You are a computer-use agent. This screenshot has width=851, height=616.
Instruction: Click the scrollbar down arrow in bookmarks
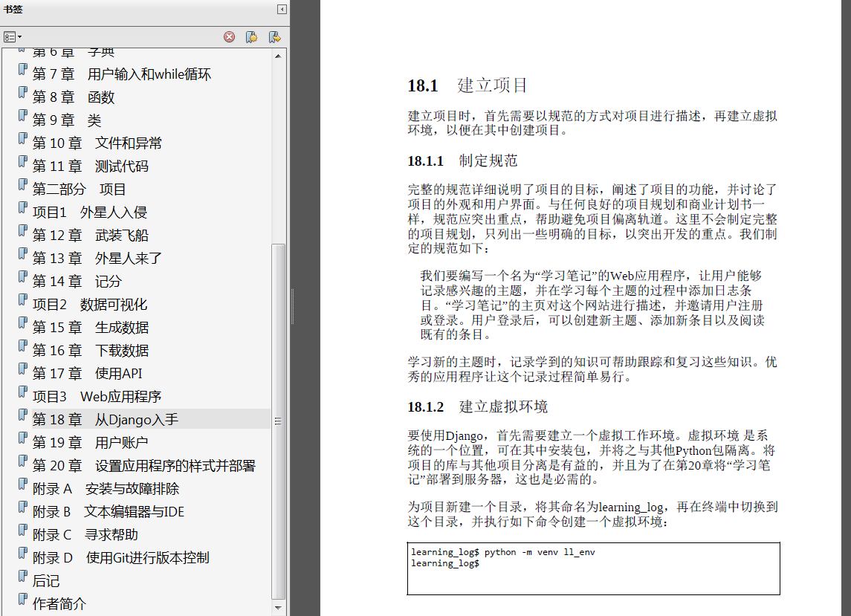click(x=278, y=608)
